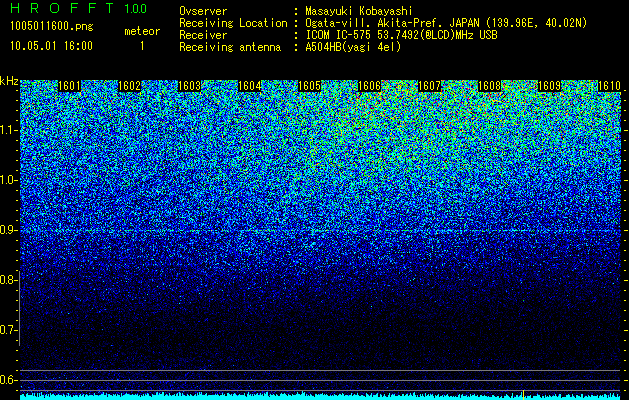
Task: Click the 1.0 kHz axis label
Action: tap(8, 180)
